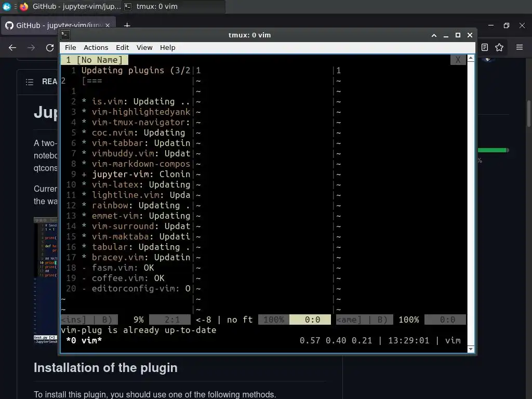Click the README screenshot thumbnail on GitHub page
This screenshot has height=399, width=532.
pos(46,281)
